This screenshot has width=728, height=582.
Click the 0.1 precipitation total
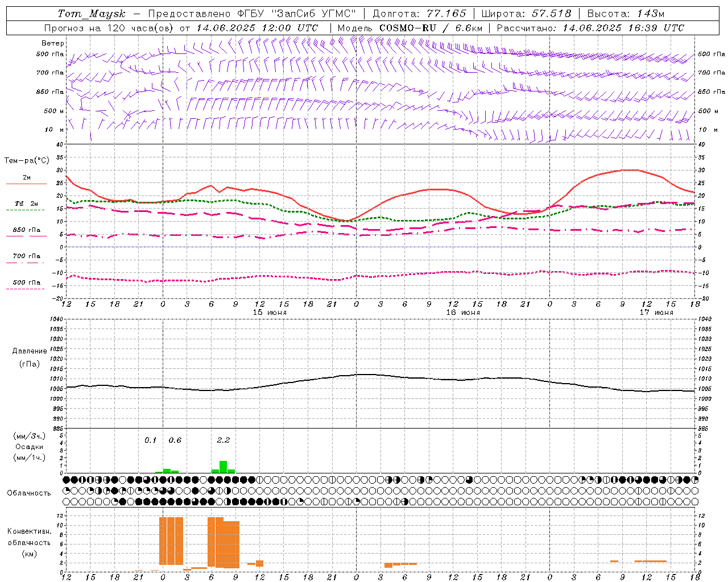150,440
